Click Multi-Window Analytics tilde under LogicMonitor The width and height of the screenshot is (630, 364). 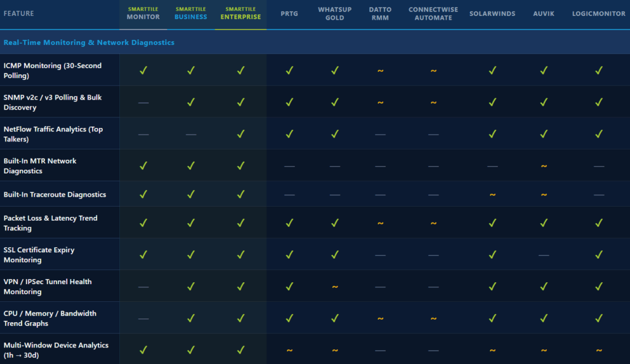coord(599,350)
